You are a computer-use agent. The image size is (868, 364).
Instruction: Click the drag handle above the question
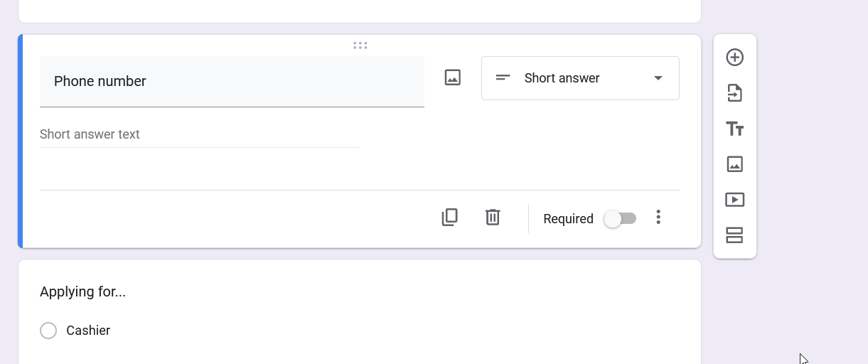(360, 45)
